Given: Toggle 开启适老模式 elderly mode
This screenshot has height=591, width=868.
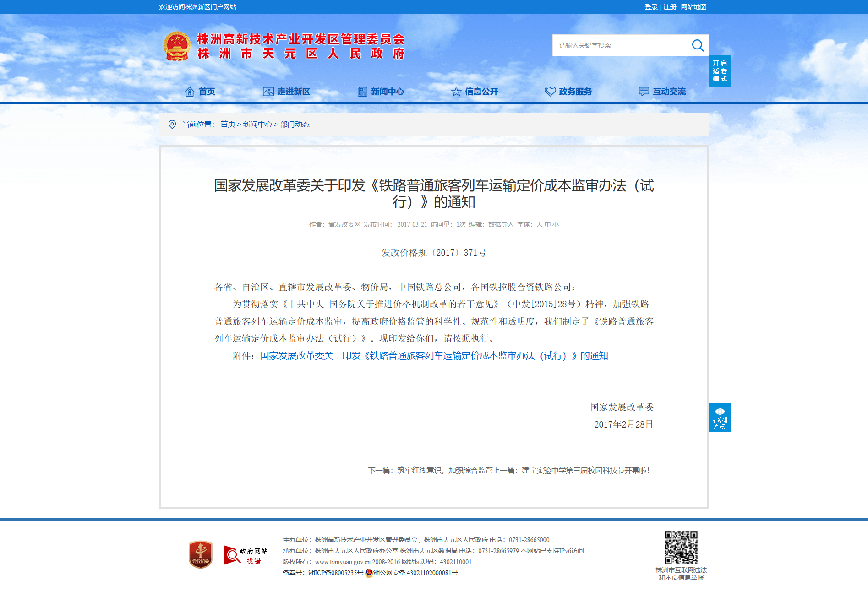Looking at the screenshot, I should (720, 71).
